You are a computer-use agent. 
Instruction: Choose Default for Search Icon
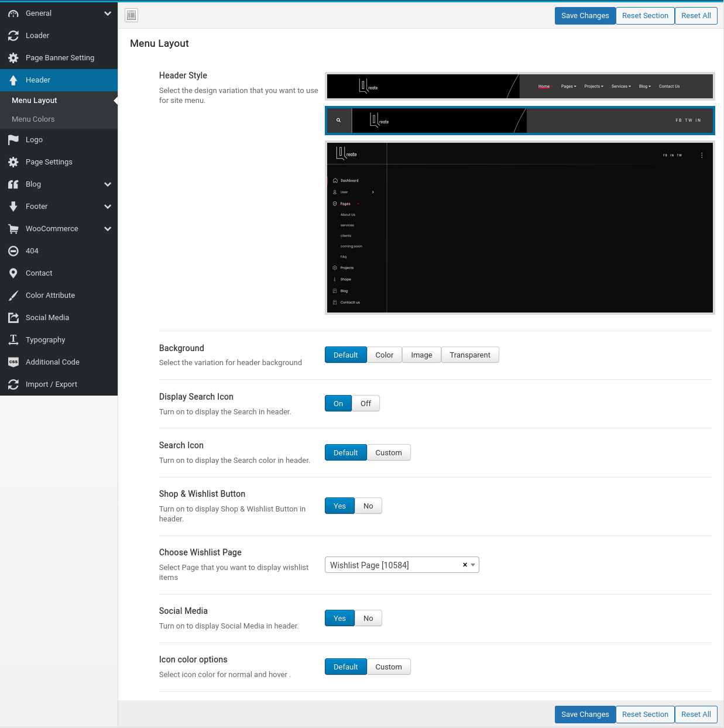tap(346, 453)
